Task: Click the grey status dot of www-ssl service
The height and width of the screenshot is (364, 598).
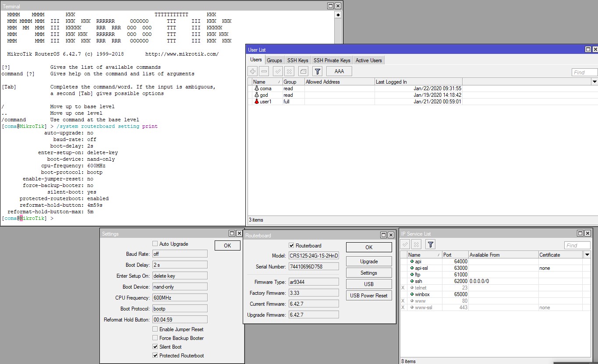Action: click(x=412, y=307)
